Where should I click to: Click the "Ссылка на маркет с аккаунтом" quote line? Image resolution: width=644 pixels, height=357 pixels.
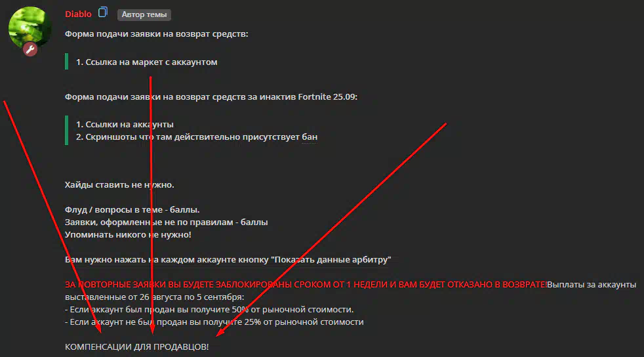tap(147, 62)
